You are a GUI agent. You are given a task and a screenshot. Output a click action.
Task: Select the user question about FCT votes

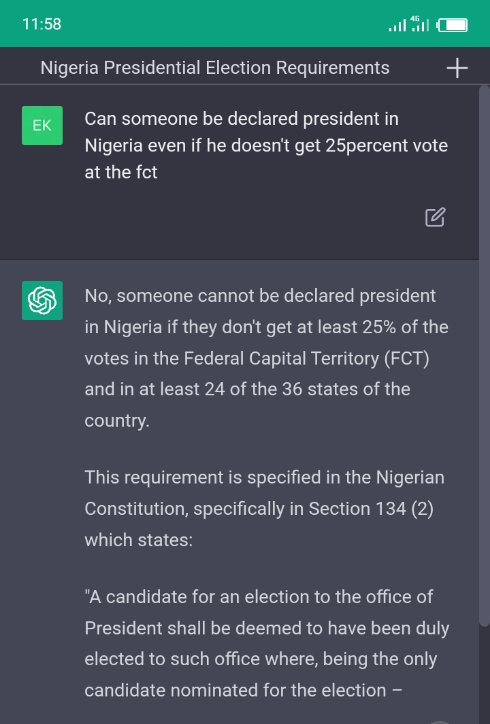[x=266, y=145]
